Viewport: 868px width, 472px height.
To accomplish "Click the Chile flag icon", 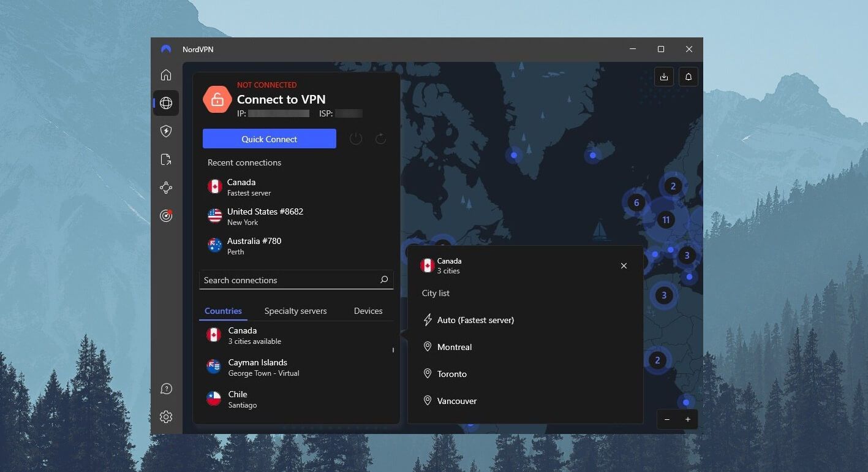I will pos(214,399).
